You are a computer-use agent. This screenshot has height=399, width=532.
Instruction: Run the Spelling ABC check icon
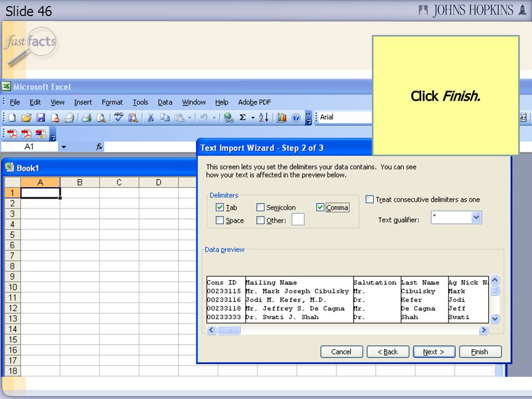tap(119, 117)
